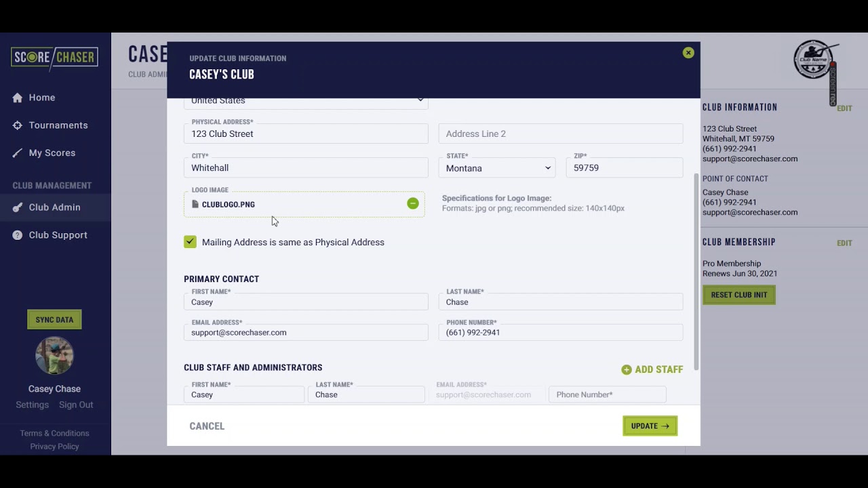Click the Zip field containing 59759
Screen dimensions: 868x488
[625, 168]
